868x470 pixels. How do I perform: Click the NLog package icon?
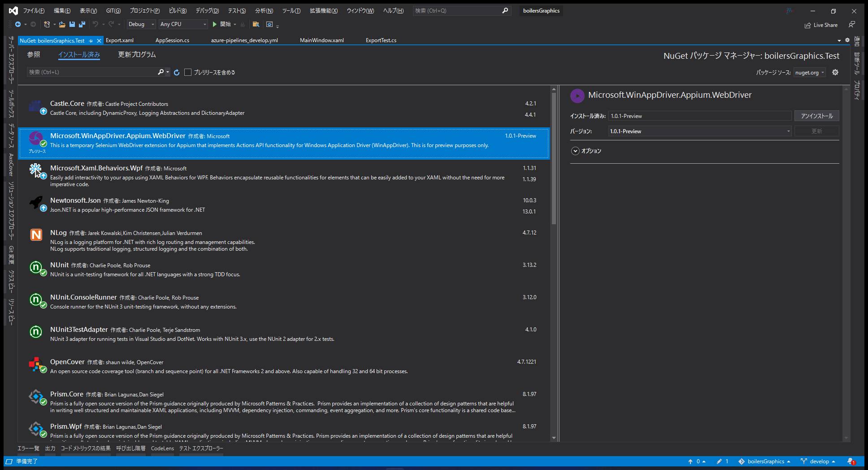36,235
